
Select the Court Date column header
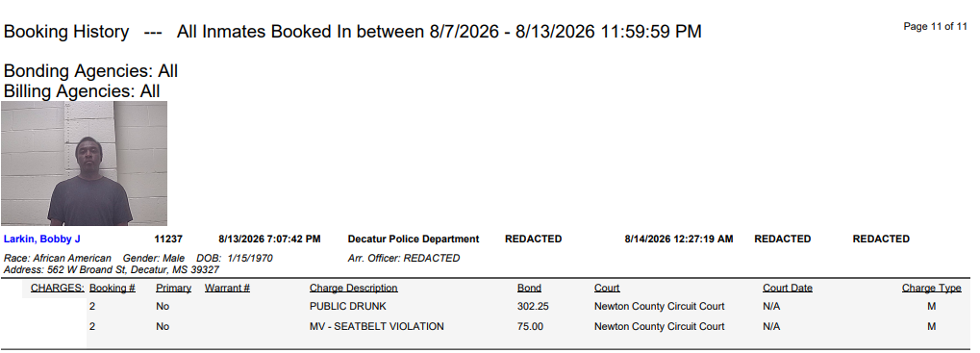tap(788, 288)
